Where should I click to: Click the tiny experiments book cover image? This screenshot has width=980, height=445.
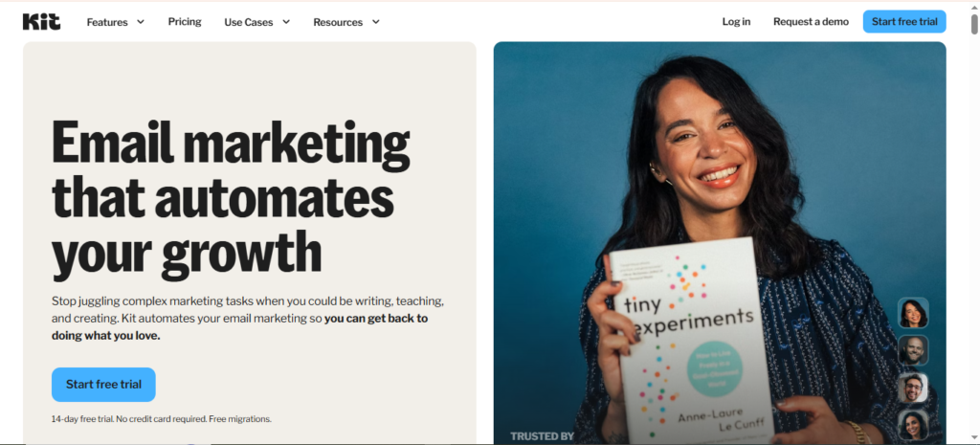693,342
